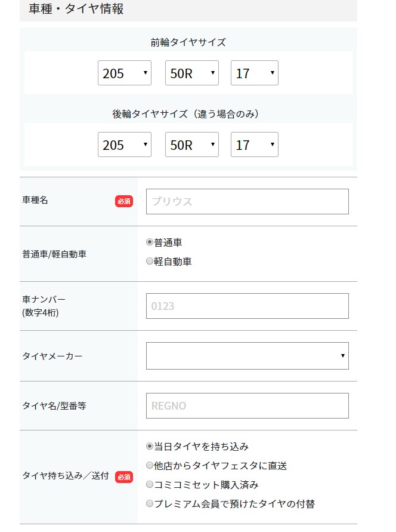
Task: Click the タイヤ名/型番等 input field
Action: point(247,406)
